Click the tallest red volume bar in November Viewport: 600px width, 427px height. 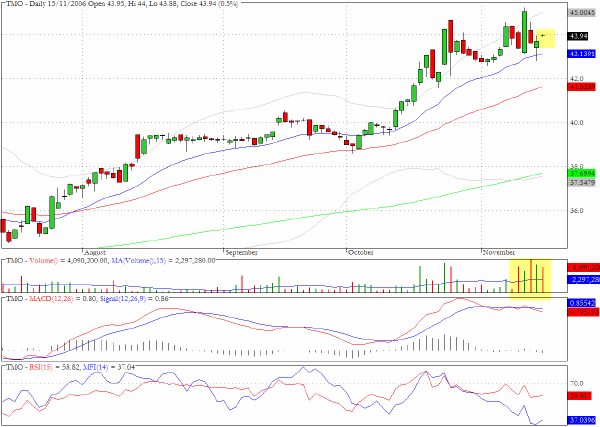click(x=531, y=276)
